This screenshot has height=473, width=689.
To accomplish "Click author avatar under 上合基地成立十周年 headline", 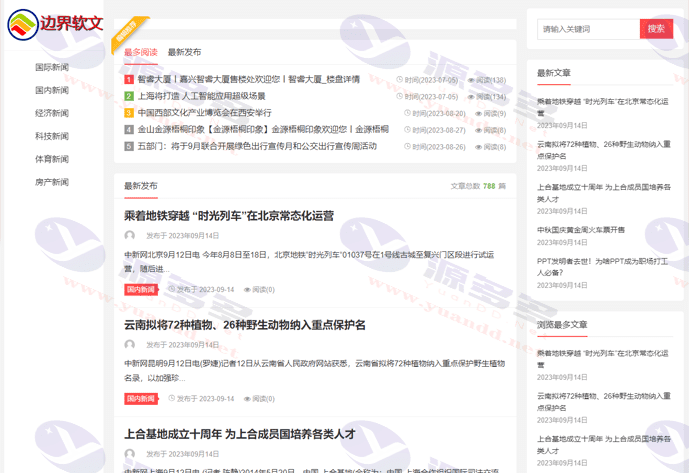I will click(x=130, y=453).
